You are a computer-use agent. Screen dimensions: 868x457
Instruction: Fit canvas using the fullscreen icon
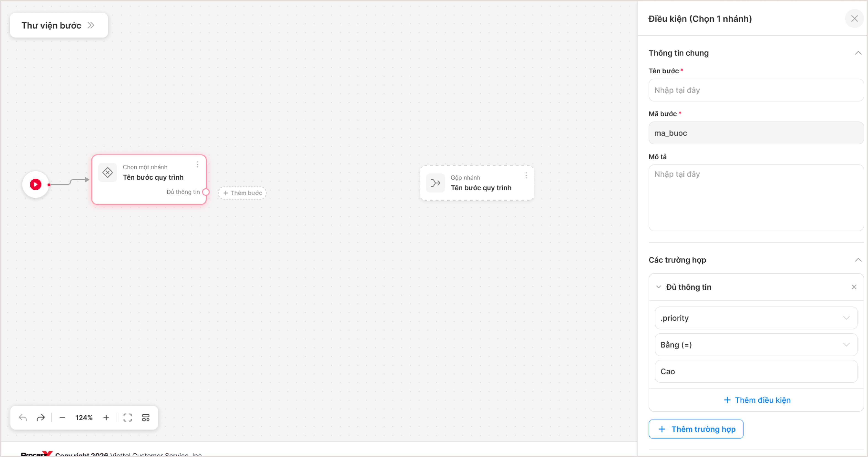pyautogui.click(x=128, y=417)
